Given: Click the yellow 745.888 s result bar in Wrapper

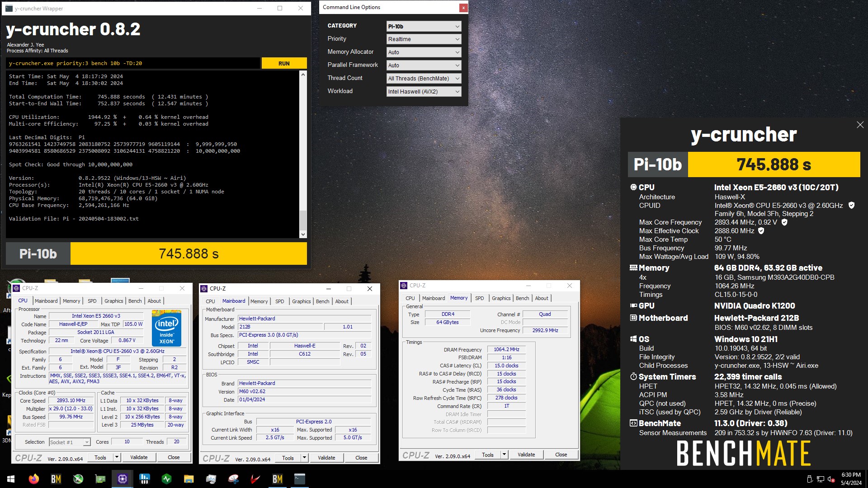Looking at the screenshot, I should point(189,253).
